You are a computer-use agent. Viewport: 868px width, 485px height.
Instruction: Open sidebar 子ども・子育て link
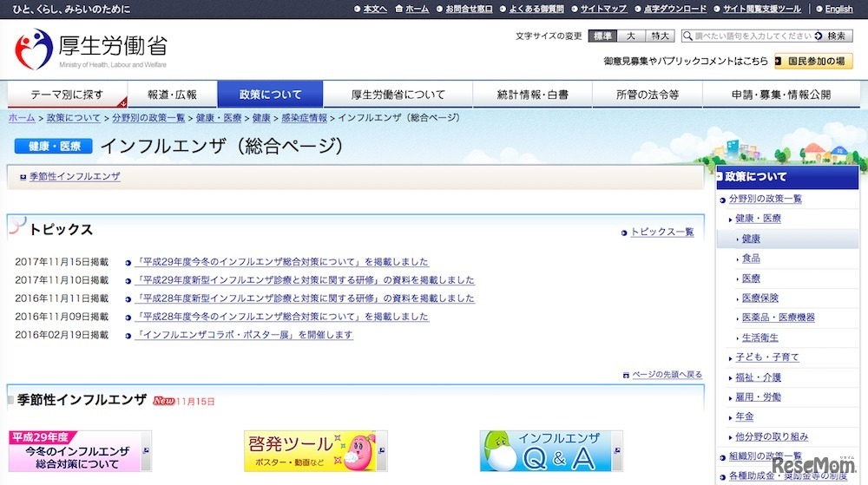767,357
